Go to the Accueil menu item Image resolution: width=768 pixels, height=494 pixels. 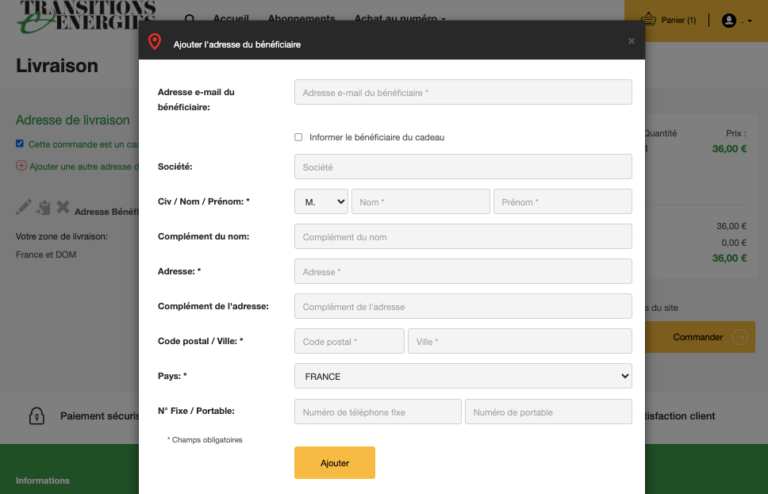pos(231,19)
